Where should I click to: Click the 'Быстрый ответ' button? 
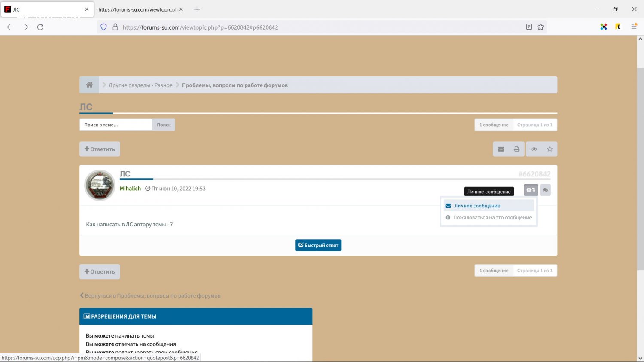pyautogui.click(x=318, y=245)
